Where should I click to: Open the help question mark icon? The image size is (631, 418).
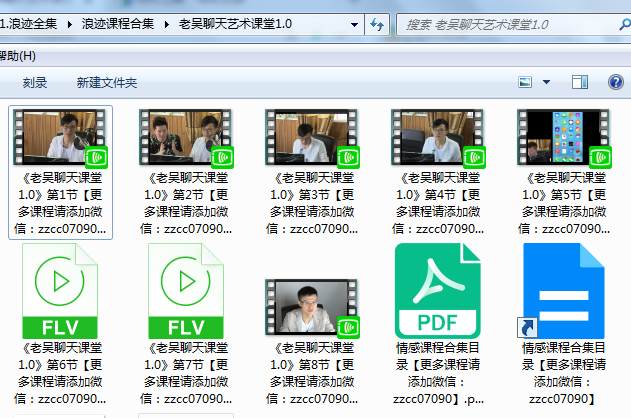click(x=616, y=82)
